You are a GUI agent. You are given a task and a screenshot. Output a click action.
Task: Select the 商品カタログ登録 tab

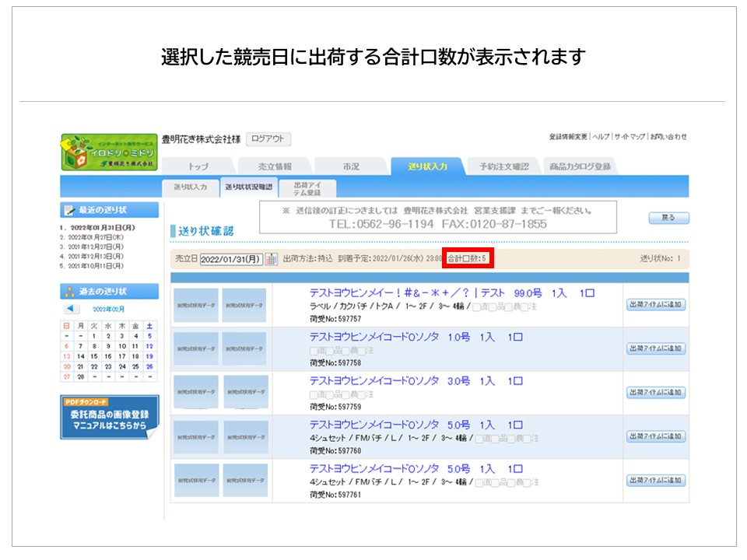(x=579, y=166)
